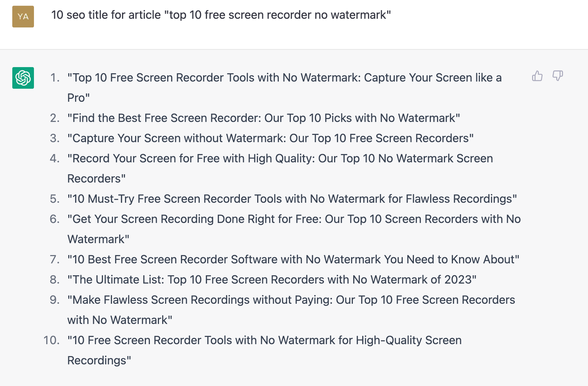Screen dimensions: 588x386
Task: Select title starting "The Ultimate List"
Action: tap(272, 280)
